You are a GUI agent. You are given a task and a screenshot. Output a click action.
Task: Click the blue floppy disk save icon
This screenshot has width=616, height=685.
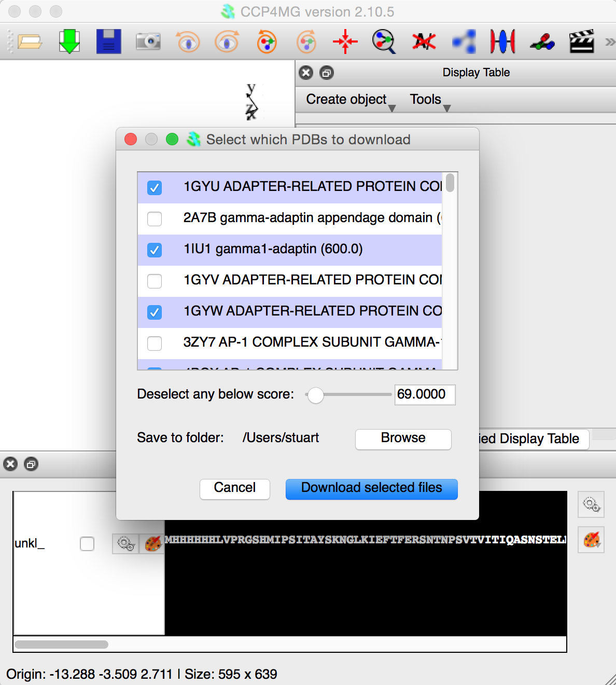coord(108,42)
